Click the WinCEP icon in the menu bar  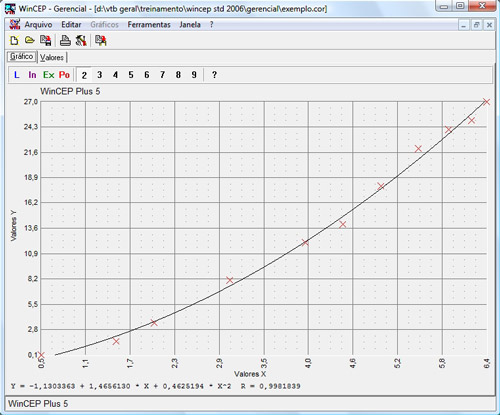click(15, 24)
